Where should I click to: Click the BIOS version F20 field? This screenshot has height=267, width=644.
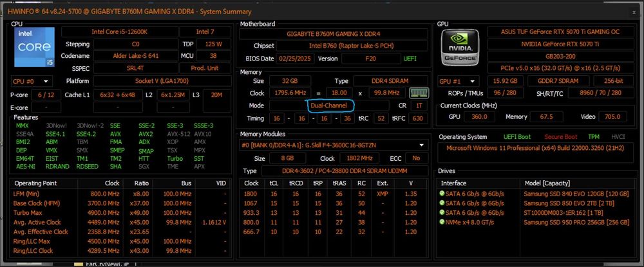click(370, 59)
